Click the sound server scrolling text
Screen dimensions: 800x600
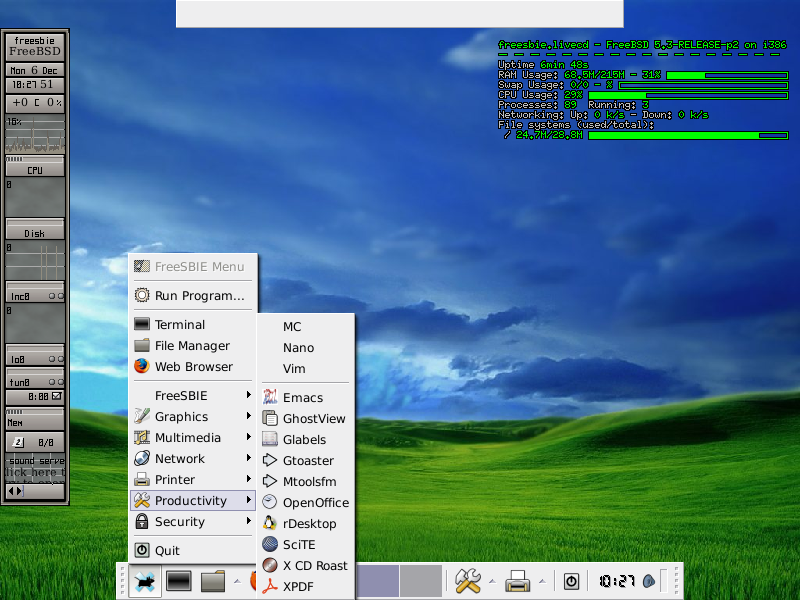point(35,466)
